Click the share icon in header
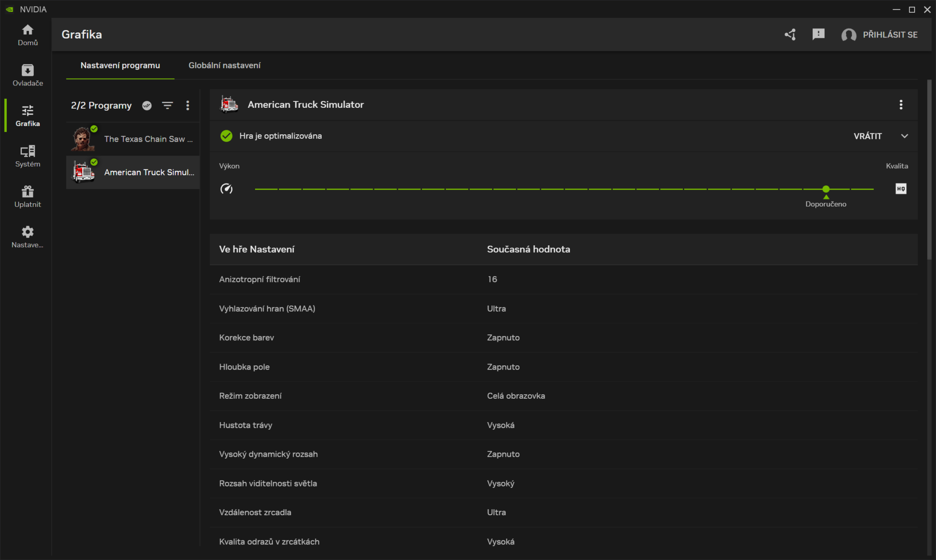This screenshot has width=936, height=560. coord(790,35)
